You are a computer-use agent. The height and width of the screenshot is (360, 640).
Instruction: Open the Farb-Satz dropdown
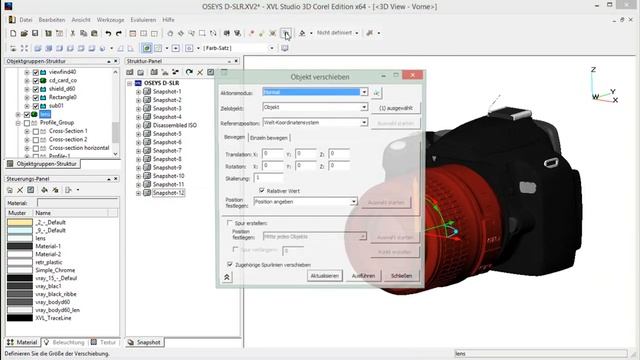[271, 48]
